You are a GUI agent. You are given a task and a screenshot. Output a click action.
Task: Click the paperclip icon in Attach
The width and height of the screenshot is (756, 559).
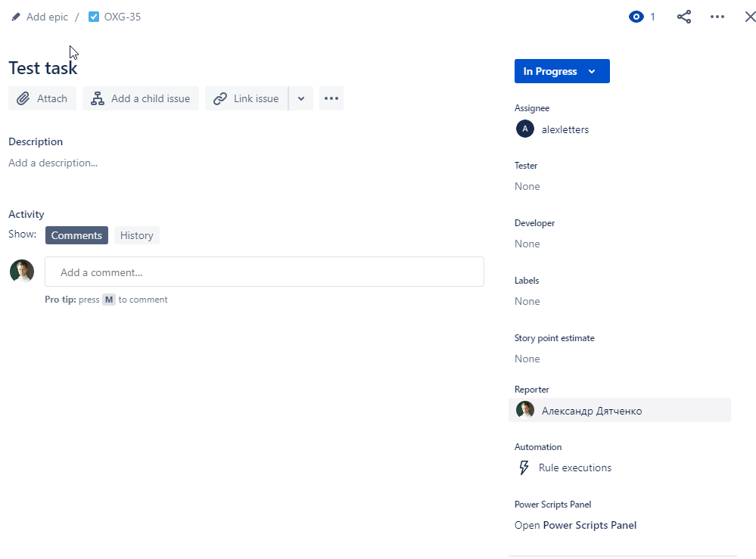pyautogui.click(x=23, y=98)
